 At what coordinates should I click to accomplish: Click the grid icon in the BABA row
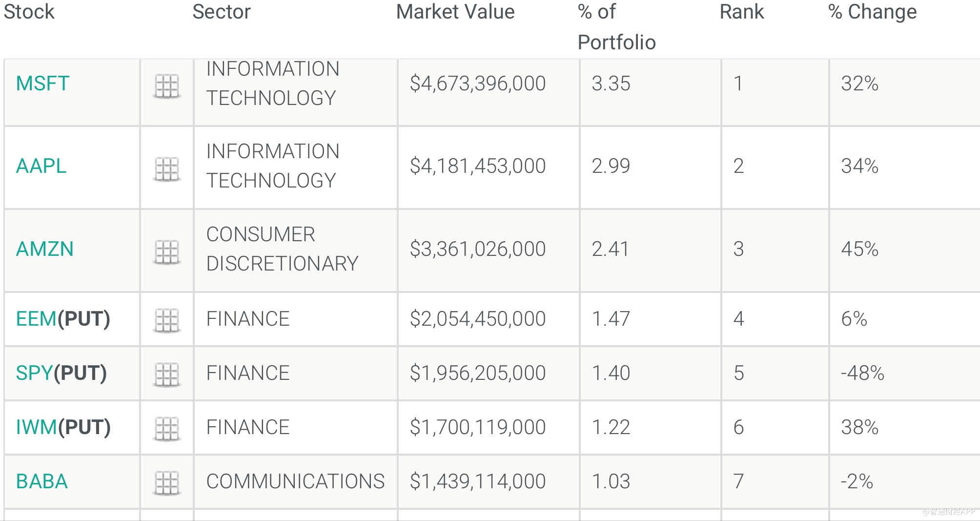tap(166, 483)
